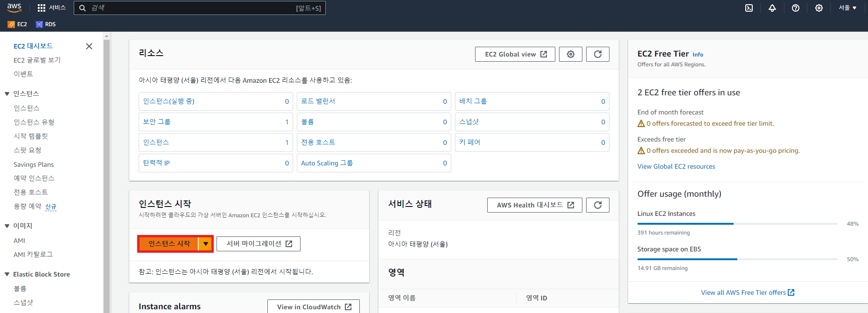Open View Global EC2 resources link
The width and height of the screenshot is (868, 313).
(x=676, y=167)
